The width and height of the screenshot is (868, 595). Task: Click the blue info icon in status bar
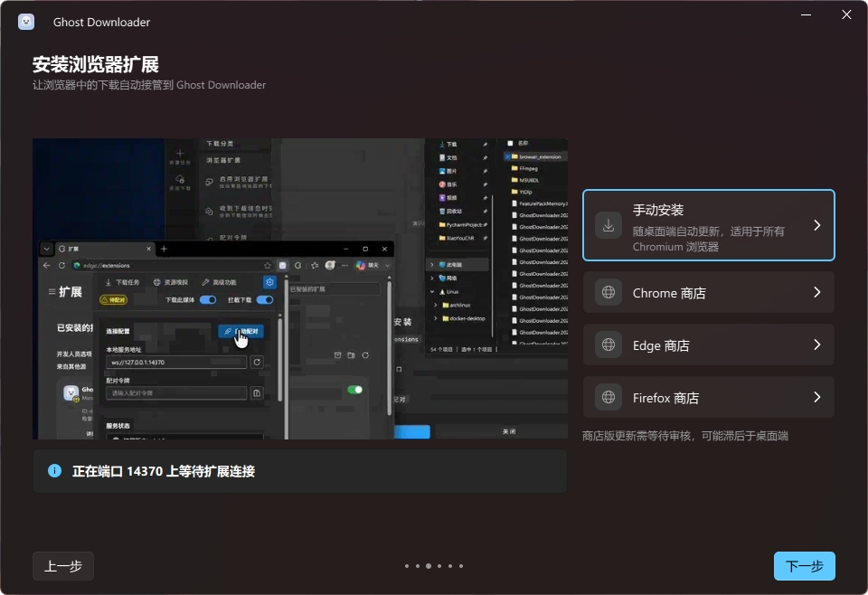[55, 471]
